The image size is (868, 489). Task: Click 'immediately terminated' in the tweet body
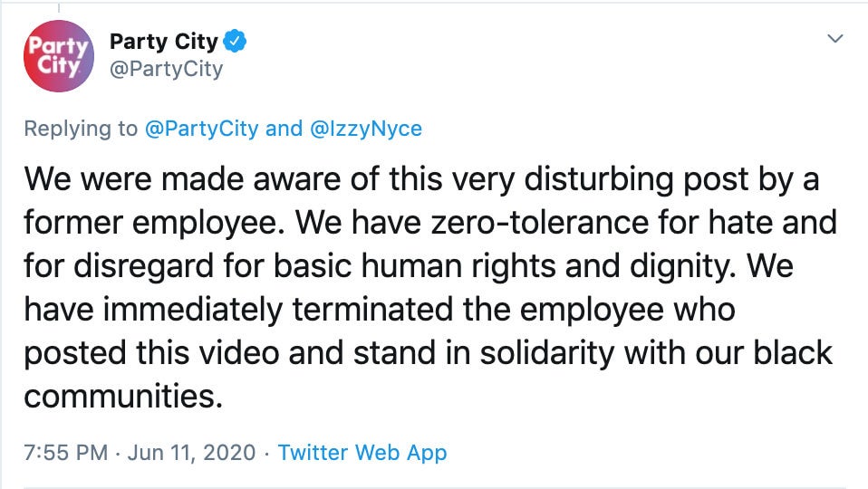(279, 310)
